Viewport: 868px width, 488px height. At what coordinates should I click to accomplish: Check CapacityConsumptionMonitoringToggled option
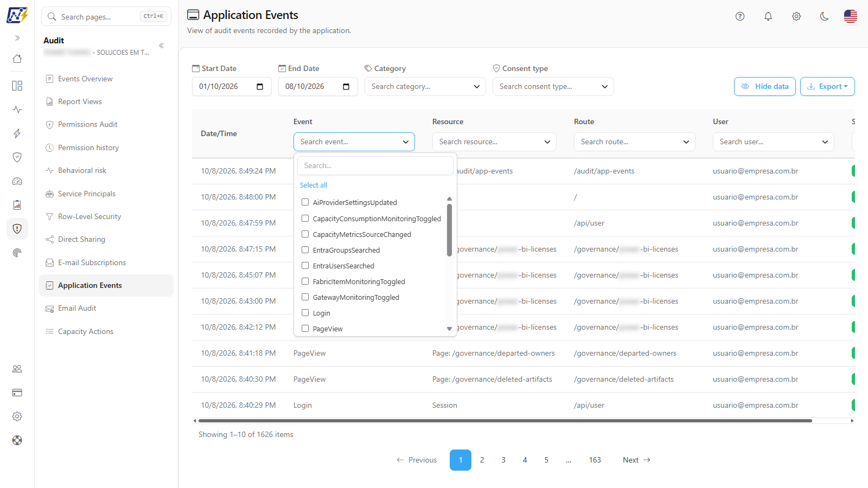point(305,219)
